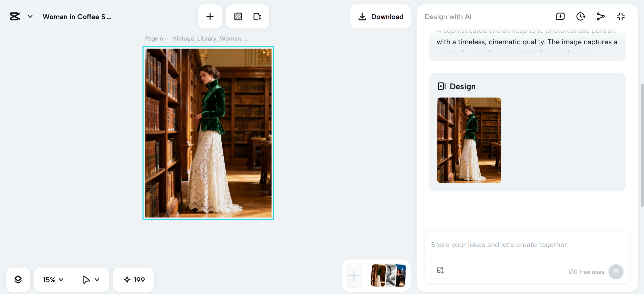Start a new AI chat

point(560,16)
